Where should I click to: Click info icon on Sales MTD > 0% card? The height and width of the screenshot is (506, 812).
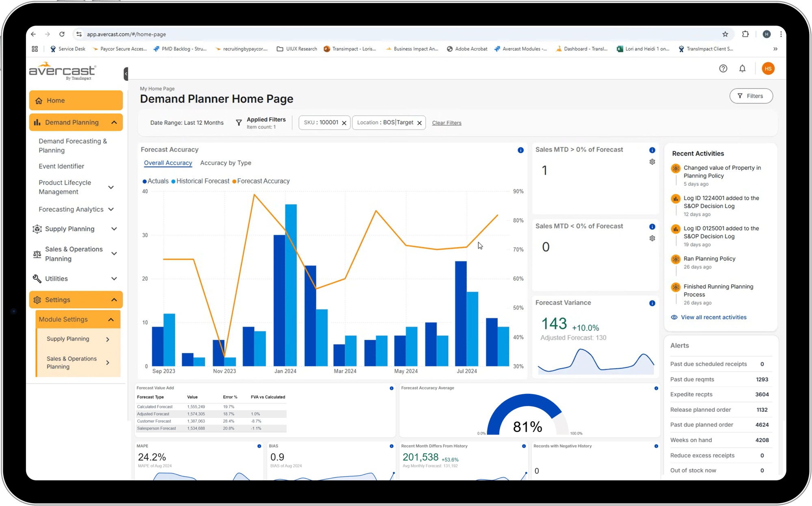(652, 150)
